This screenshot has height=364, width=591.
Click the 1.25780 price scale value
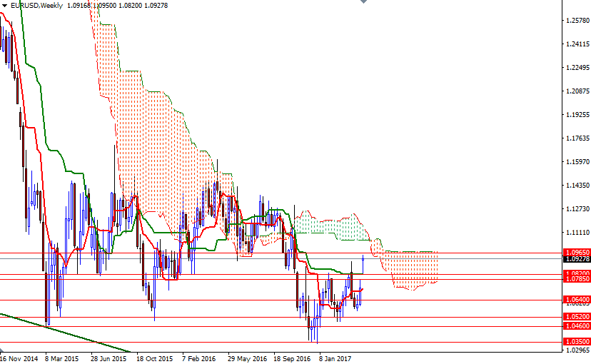click(x=577, y=21)
